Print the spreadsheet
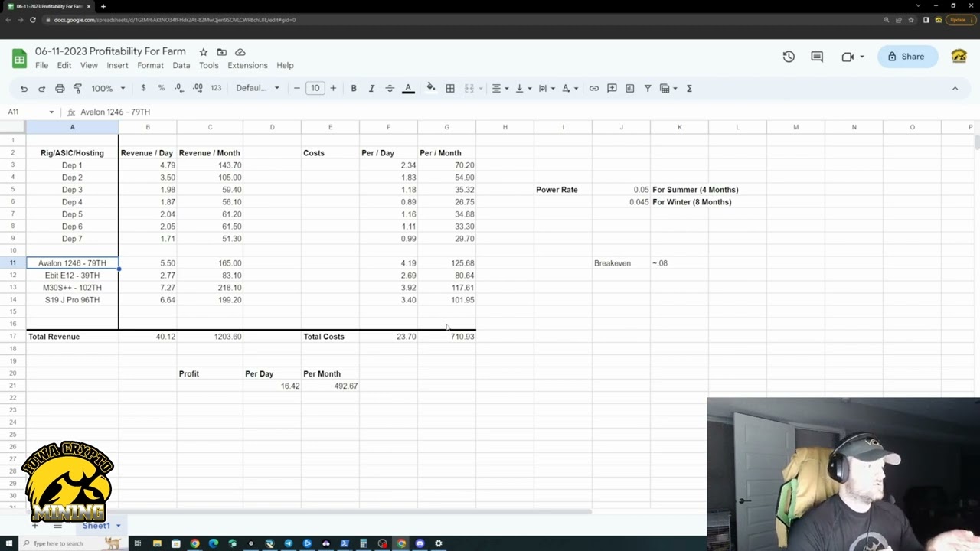The height and width of the screenshot is (551, 980). [x=60, y=89]
